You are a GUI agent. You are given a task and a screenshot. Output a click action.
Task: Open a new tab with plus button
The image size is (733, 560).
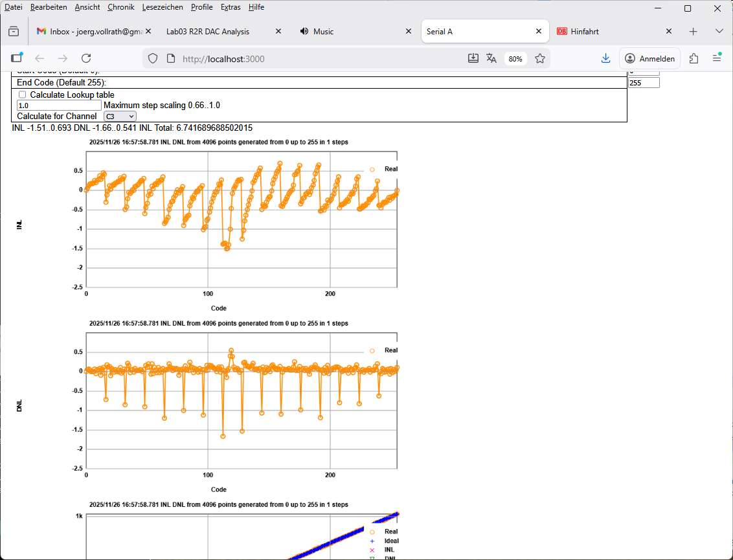coord(693,31)
